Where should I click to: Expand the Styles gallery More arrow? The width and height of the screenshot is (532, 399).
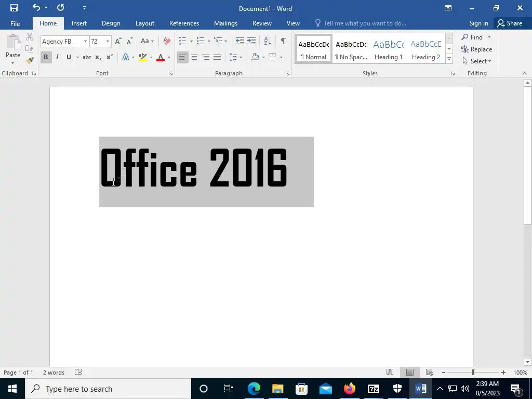point(449,59)
